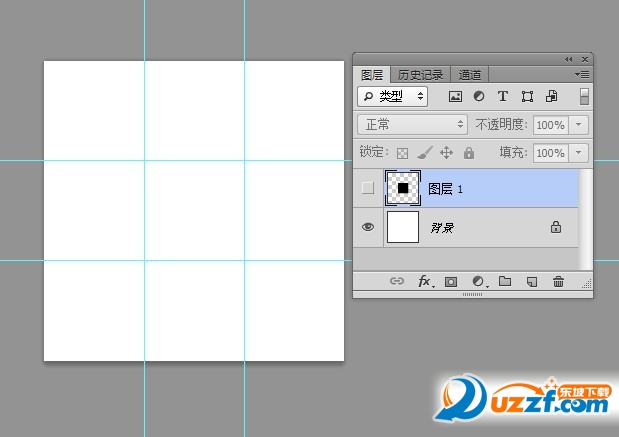The height and width of the screenshot is (437, 619).
Task: Add a layer mask icon
Action: pos(451,281)
